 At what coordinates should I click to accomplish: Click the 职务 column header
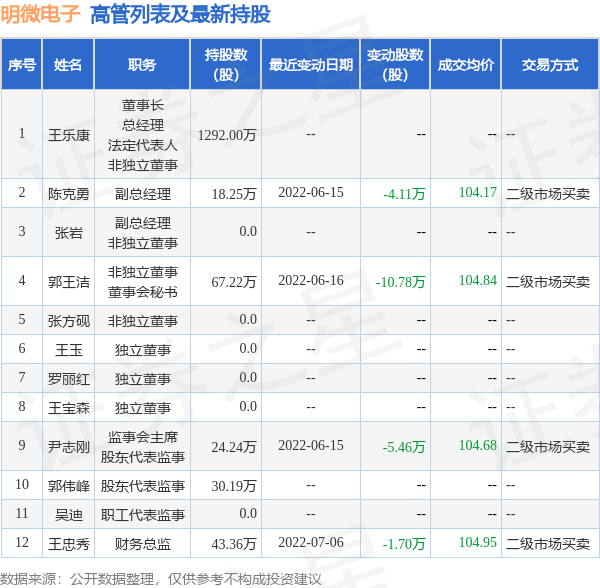click(x=142, y=65)
